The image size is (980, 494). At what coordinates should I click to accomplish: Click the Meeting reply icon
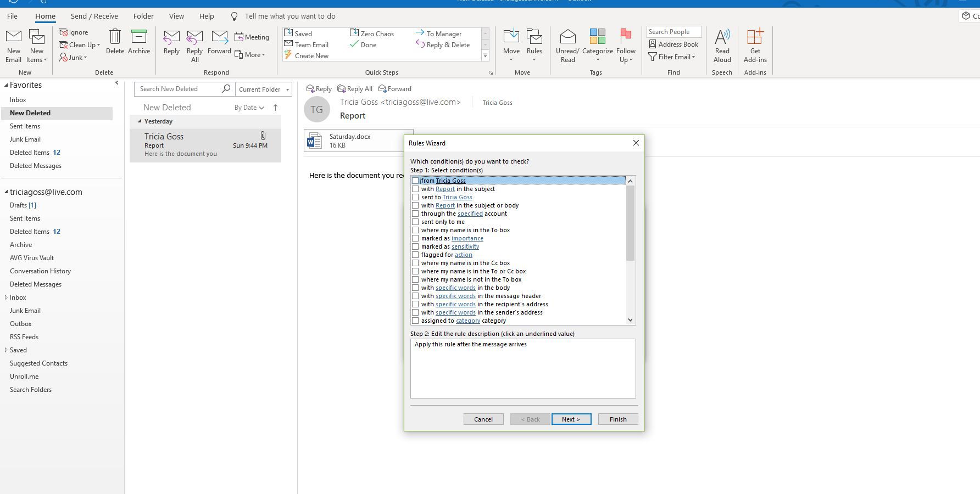pos(239,37)
